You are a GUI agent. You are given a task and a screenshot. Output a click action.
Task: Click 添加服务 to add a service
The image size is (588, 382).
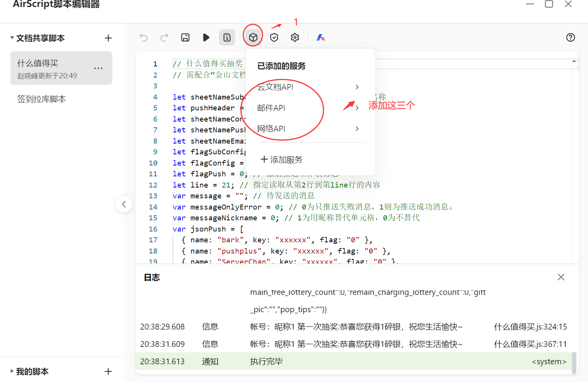(x=281, y=159)
